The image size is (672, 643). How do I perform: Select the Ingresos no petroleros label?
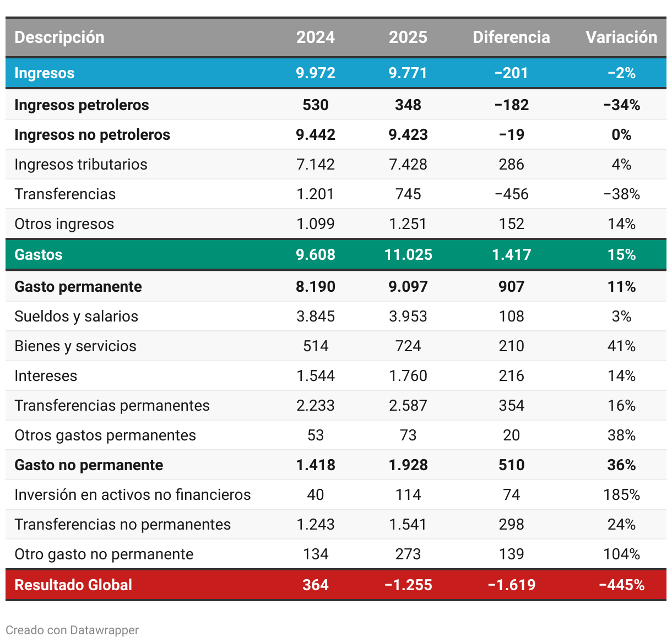click(x=92, y=135)
